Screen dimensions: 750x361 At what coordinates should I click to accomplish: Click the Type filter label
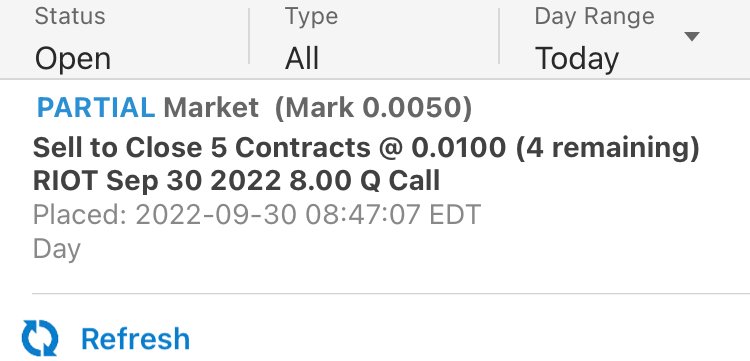pyautogui.click(x=311, y=16)
